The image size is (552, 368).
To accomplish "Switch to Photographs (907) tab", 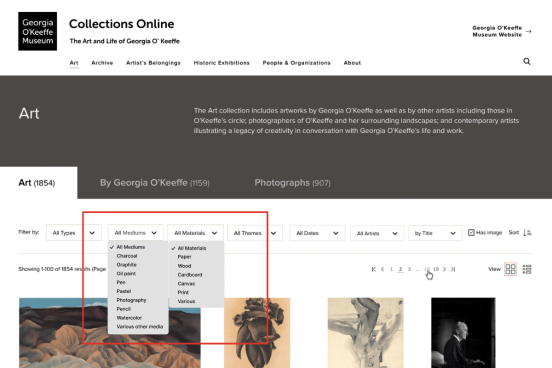I will tap(292, 183).
